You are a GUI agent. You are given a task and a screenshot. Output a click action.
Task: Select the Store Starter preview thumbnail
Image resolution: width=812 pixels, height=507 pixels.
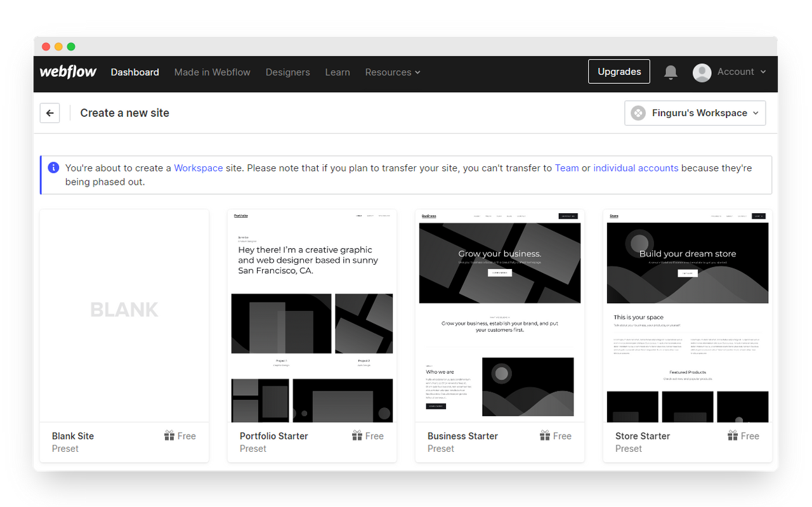pos(688,316)
